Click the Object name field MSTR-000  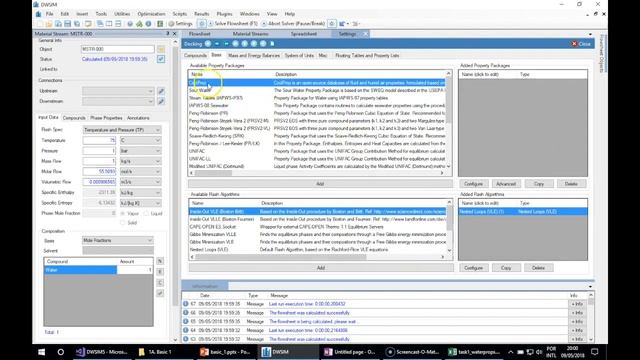[118, 49]
